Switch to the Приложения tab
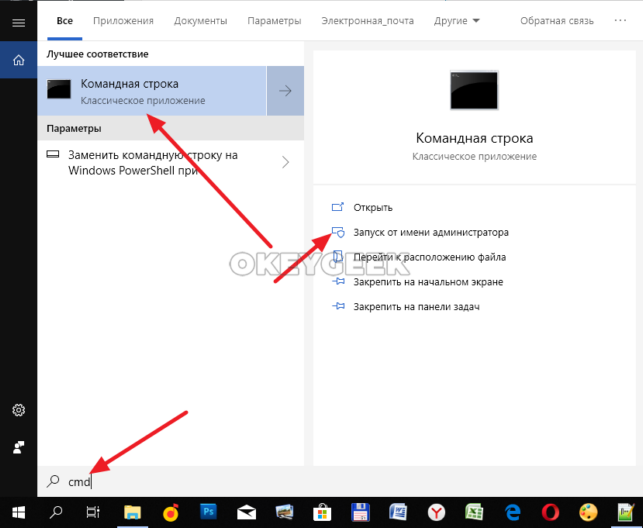 pos(123,21)
